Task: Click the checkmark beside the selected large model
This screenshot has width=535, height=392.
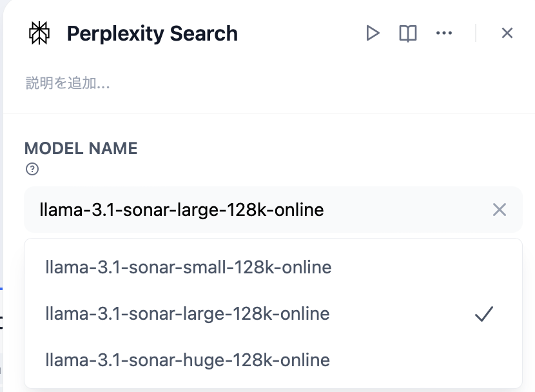Action: 485,314
